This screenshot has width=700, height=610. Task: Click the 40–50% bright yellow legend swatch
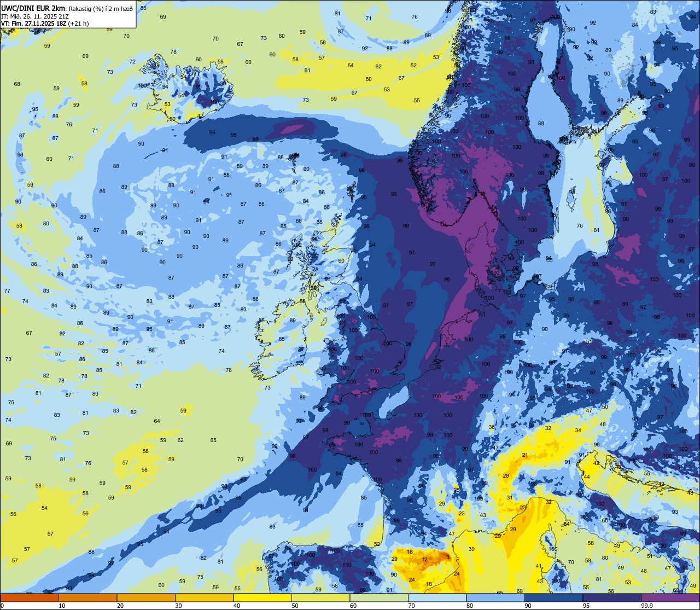[x=262, y=597]
